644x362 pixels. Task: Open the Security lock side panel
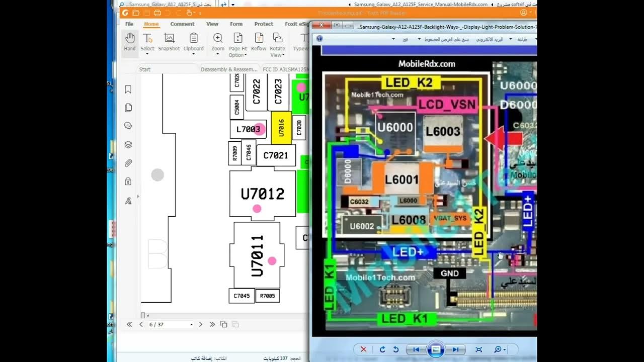point(128,182)
